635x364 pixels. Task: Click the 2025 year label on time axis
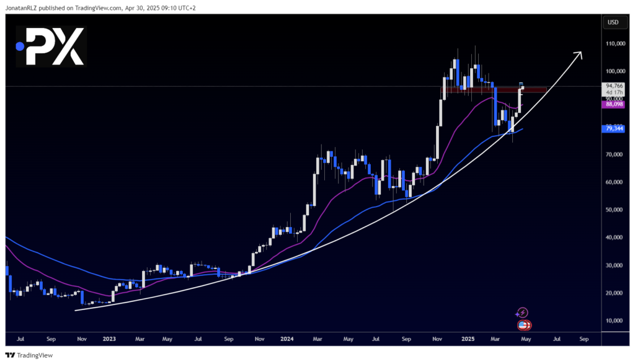(468, 339)
